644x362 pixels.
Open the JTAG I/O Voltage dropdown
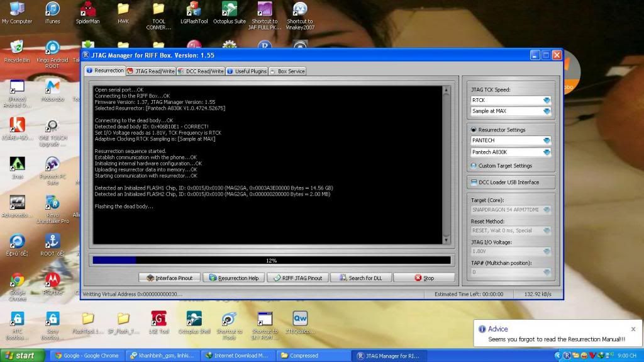[x=547, y=251]
